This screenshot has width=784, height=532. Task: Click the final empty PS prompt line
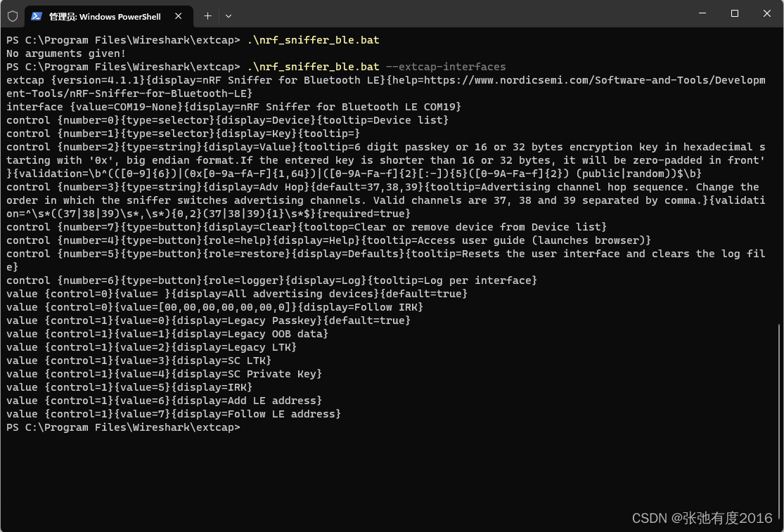[124, 427]
